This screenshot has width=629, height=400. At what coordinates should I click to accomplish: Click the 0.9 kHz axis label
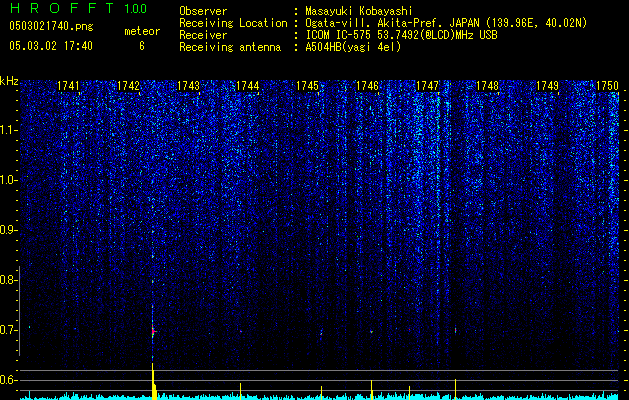coord(7,230)
